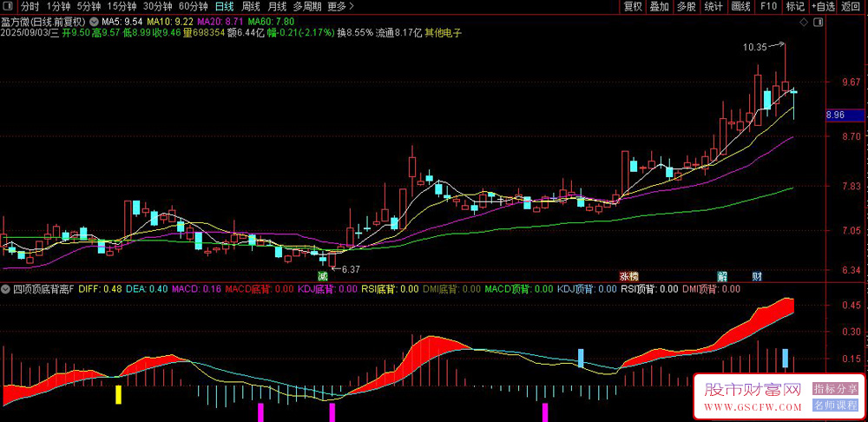Click the DEA: 0.40 value
The image size is (868, 422).
tap(147, 288)
